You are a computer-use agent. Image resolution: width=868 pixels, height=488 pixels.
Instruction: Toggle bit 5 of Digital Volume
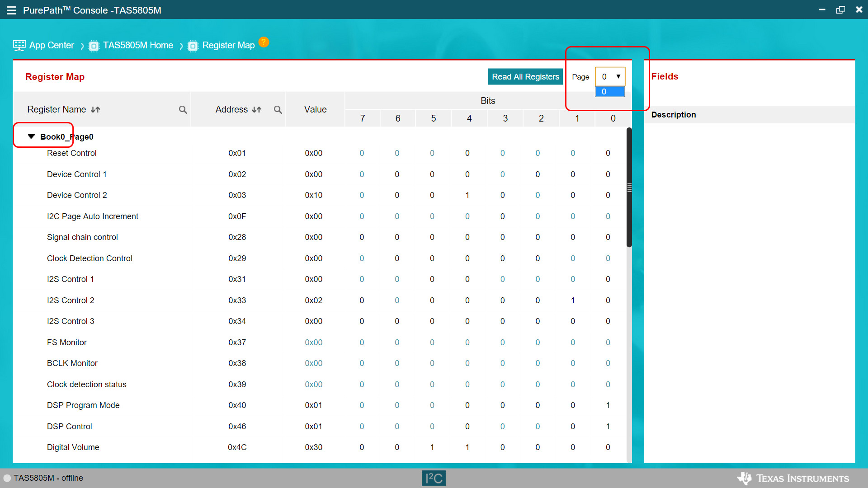tap(432, 447)
